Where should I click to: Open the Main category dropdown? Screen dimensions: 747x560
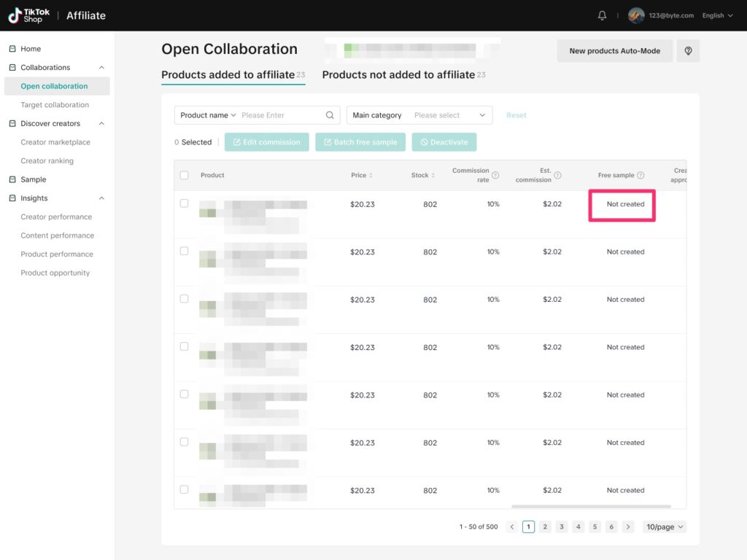(419, 115)
